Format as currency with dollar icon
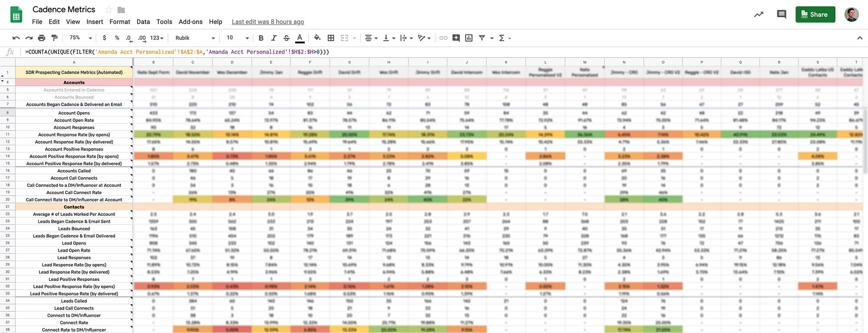The height and width of the screenshot is (333, 868). (104, 38)
